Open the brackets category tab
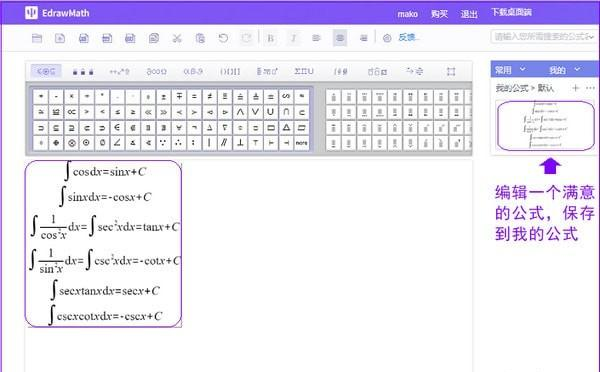The height and width of the screenshot is (372, 600). (230, 71)
